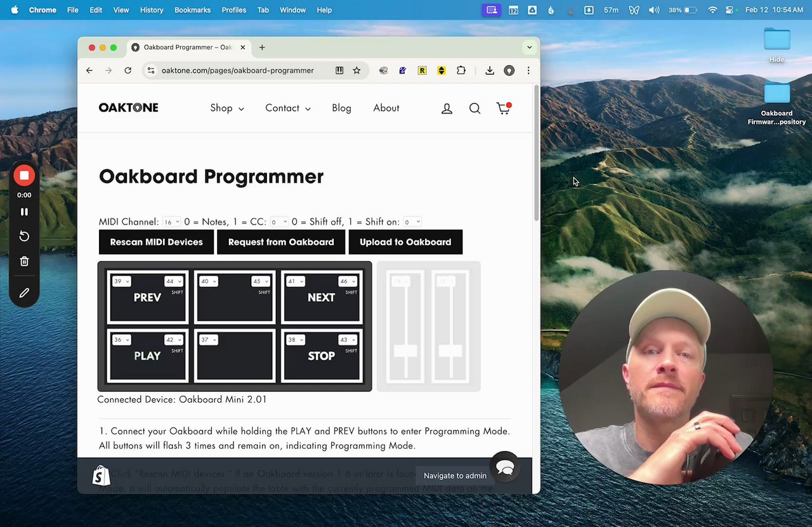Click the OAKTONE logo
This screenshot has height=527, width=812.
129,108
